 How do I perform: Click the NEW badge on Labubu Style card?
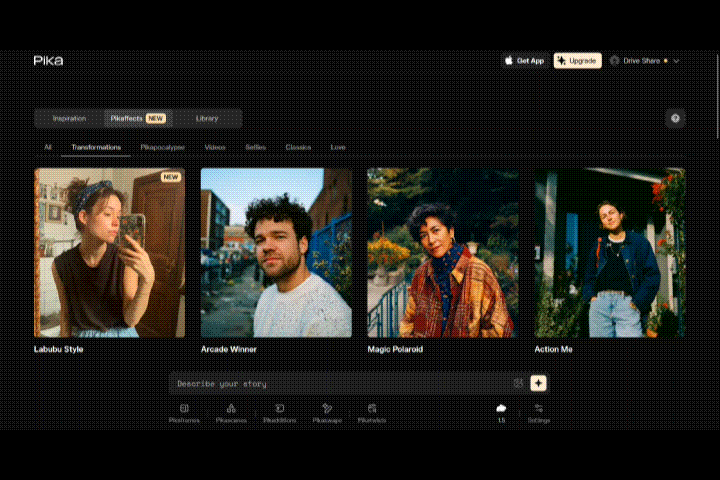coord(171,177)
